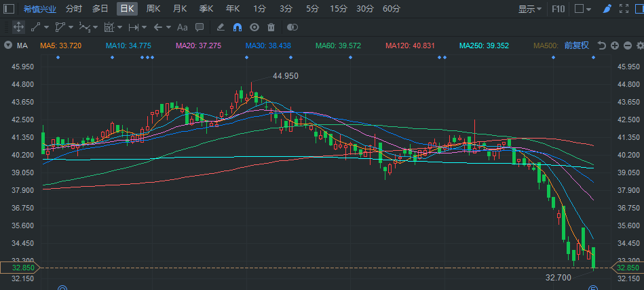
Task: Switch to the 3分 minute tab
Action: 286,9
